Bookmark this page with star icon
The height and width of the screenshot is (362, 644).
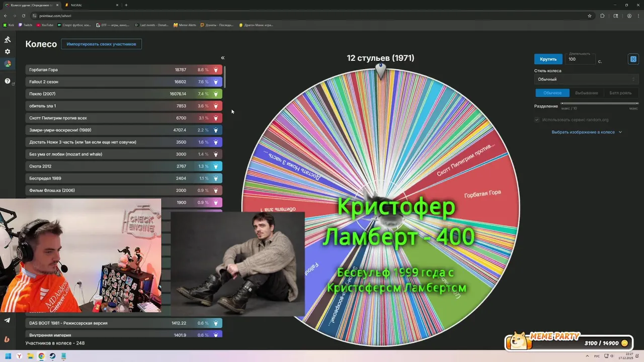pos(590,16)
